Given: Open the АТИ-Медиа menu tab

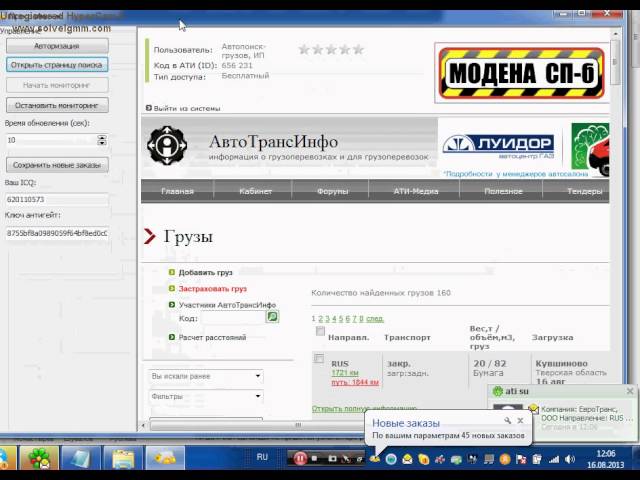Looking at the screenshot, I should 416,191.
